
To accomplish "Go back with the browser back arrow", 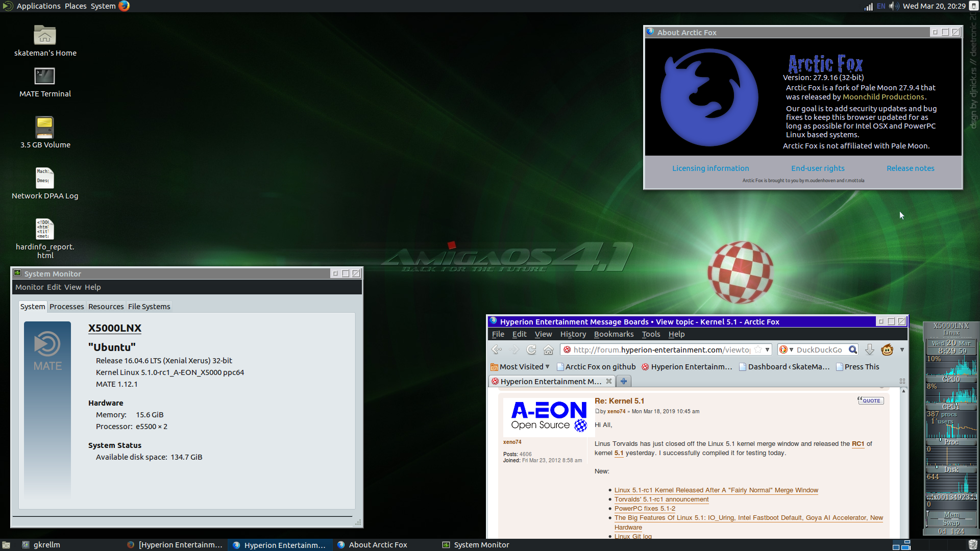I will click(x=496, y=349).
